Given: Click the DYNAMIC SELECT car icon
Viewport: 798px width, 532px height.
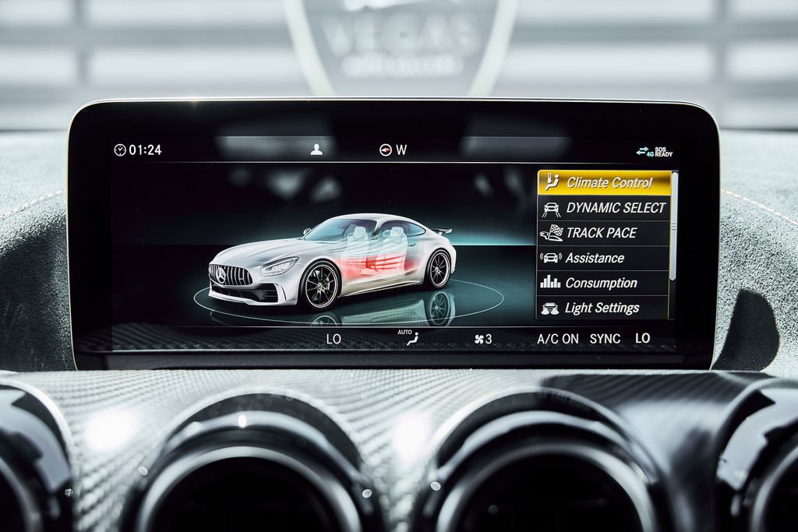Looking at the screenshot, I should 551,208.
